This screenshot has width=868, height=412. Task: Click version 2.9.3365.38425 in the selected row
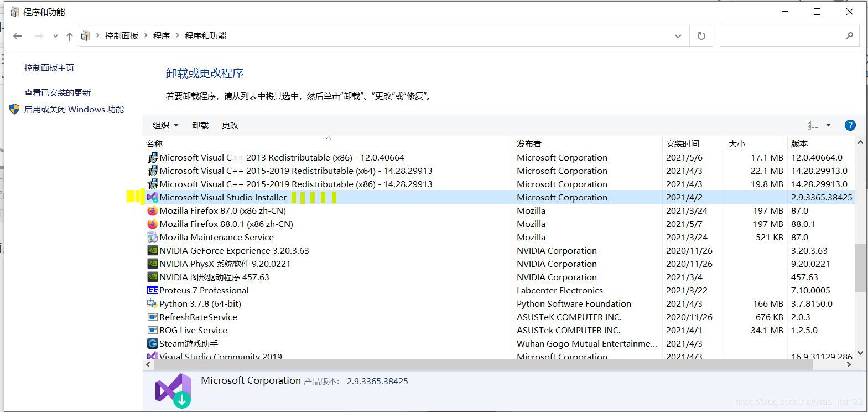pyautogui.click(x=822, y=198)
